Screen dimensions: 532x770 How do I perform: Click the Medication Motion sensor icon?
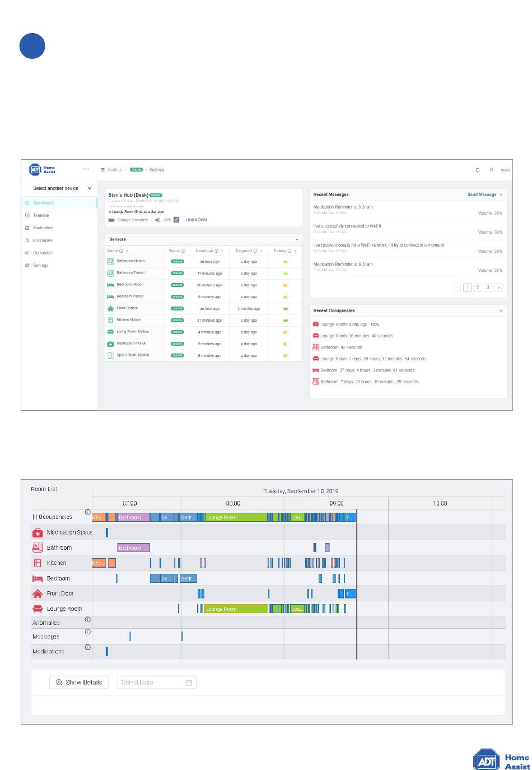(x=110, y=344)
